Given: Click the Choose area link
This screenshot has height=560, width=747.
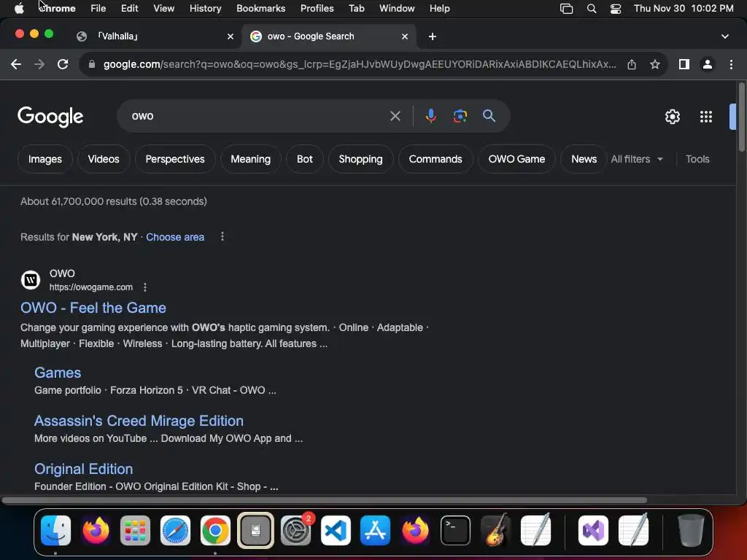Looking at the screenshot, I should point(175,237).
